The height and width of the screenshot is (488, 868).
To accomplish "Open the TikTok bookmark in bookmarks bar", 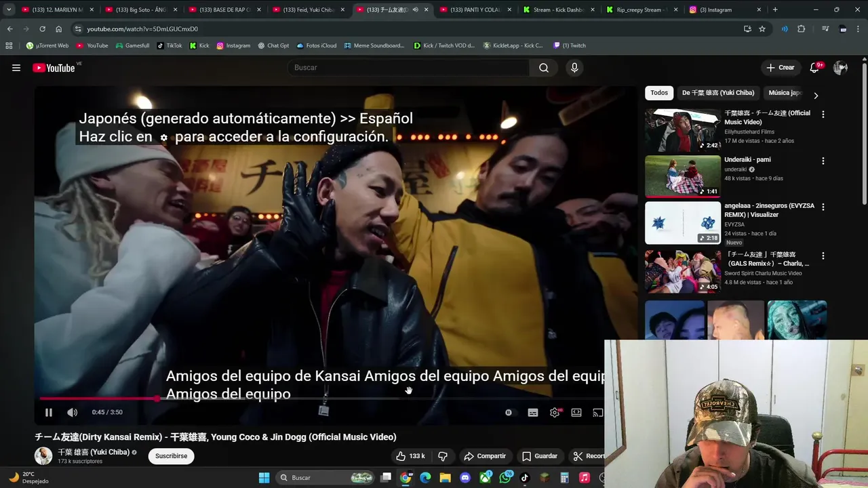I will [x=170, y=45].
